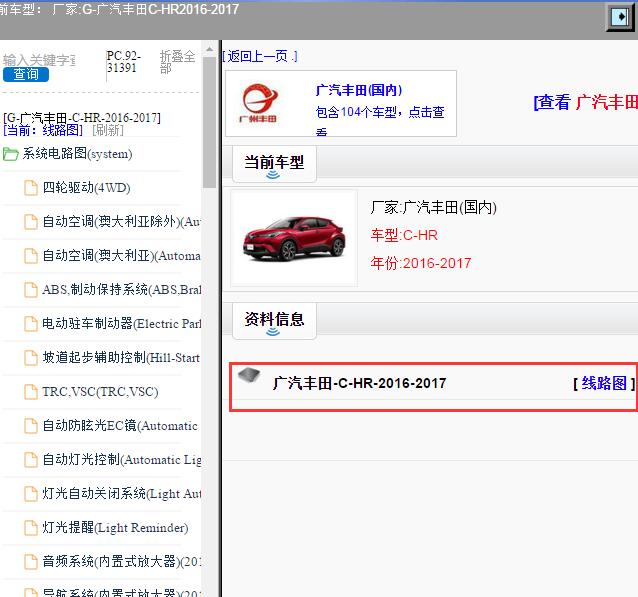Click the 广州丰田 brand logo

coord(260,103)
